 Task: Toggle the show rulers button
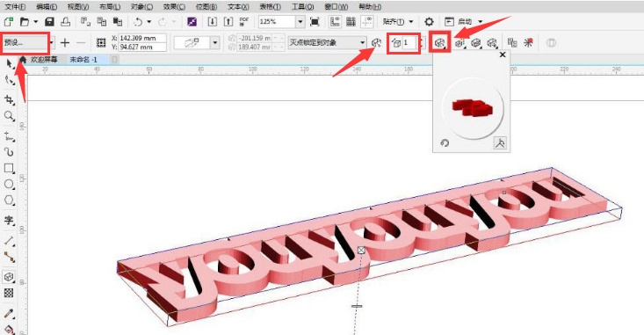coord(335,22)
